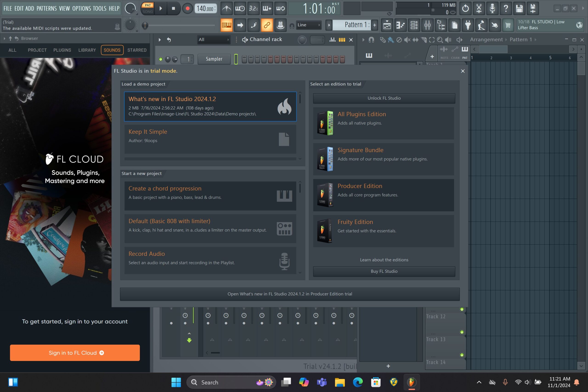588x392 pixels.
Task: Click the Windows taskbar Search box
Action: click(x=231, y=382)
